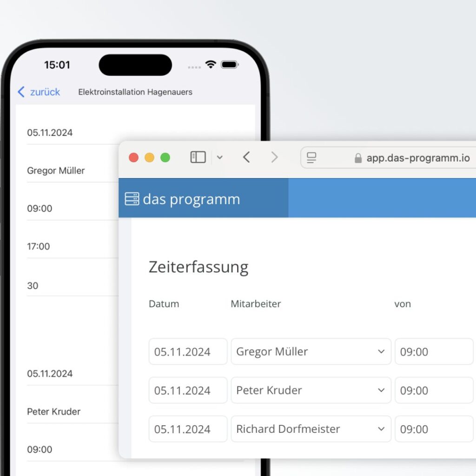Click the reader page icon in address bar
Image resolution: width=476 pixels, height=476 pixels.
(311, 158)
